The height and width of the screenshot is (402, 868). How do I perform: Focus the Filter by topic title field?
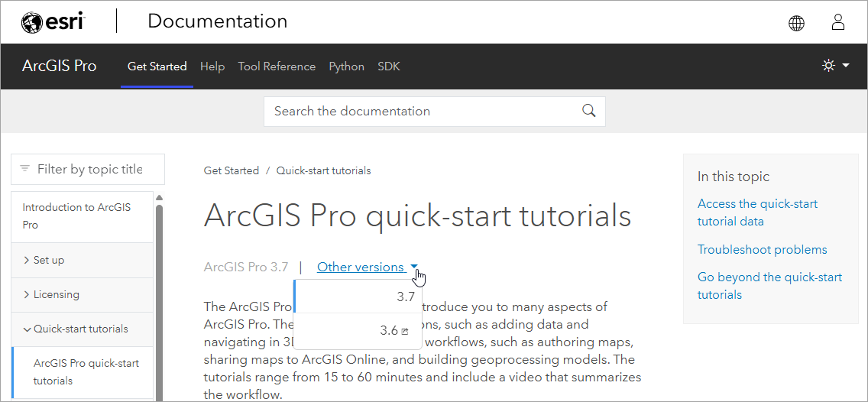pos(88,169)
